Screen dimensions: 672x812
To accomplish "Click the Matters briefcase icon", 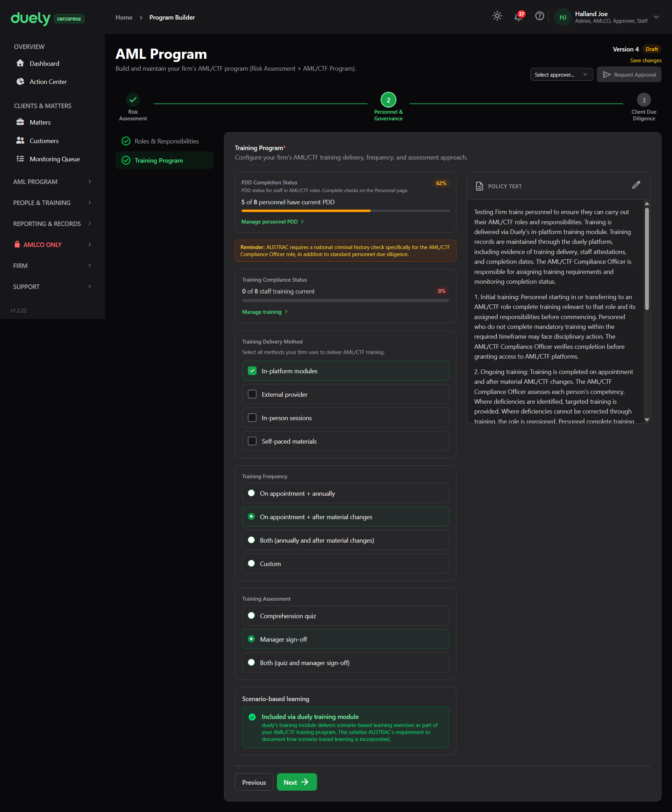I will coord(20,122).
